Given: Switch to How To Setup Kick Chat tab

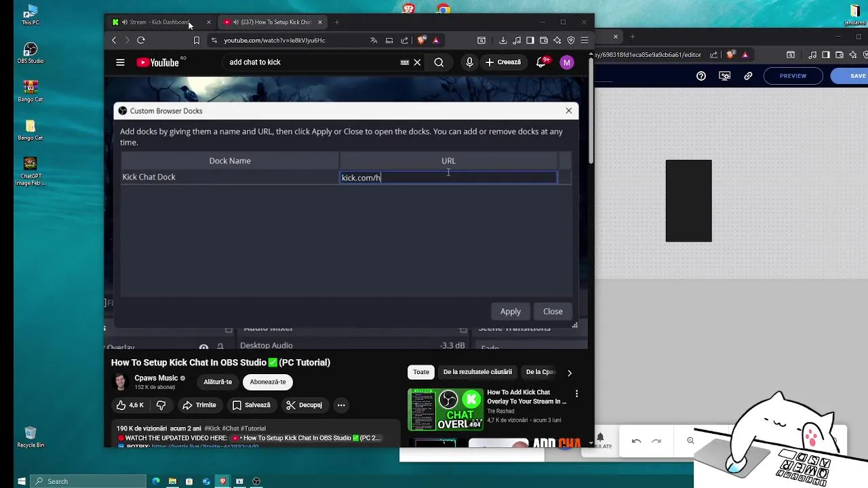Looking at the screenshot, I should 273,22.
